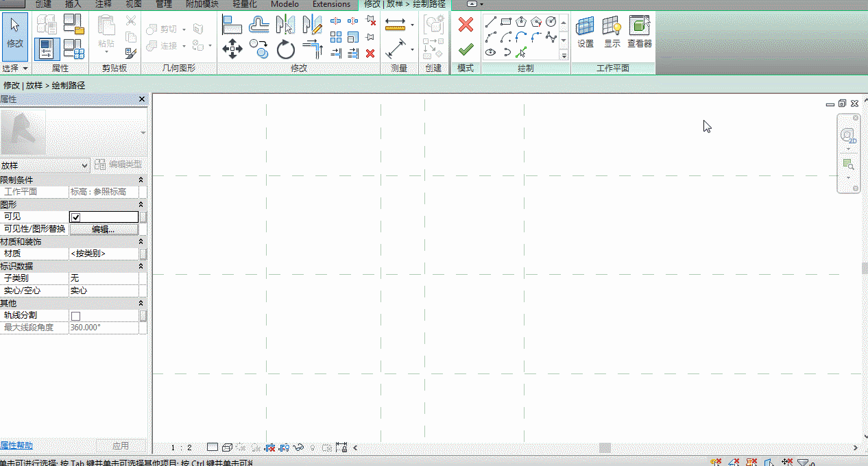Select the Trim/Extend to Corner tool

point(312,49)
